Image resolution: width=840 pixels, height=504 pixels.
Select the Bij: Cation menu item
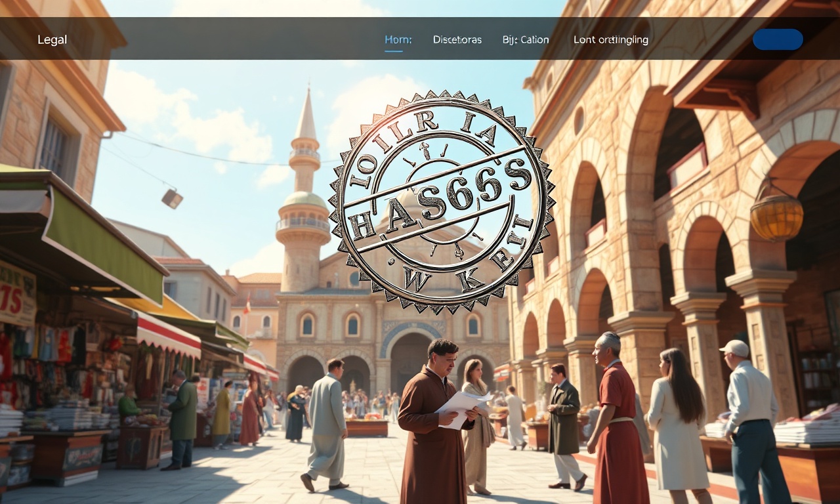coord(526,39)
